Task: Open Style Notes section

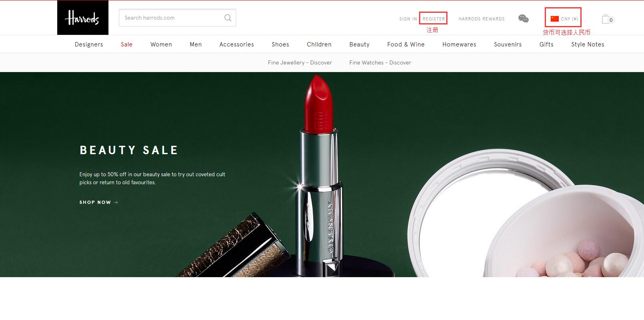Action: (x=588, y=44)
